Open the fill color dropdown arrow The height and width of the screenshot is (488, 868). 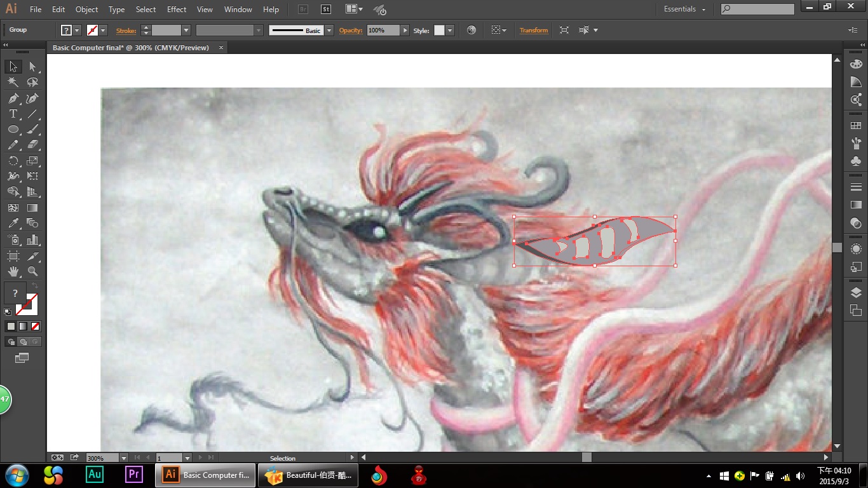77,30
